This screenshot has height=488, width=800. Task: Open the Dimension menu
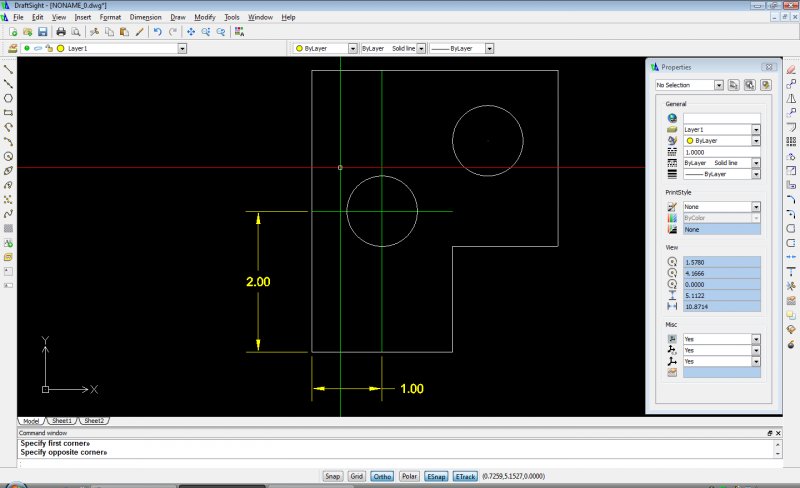(x=145, y=17)
